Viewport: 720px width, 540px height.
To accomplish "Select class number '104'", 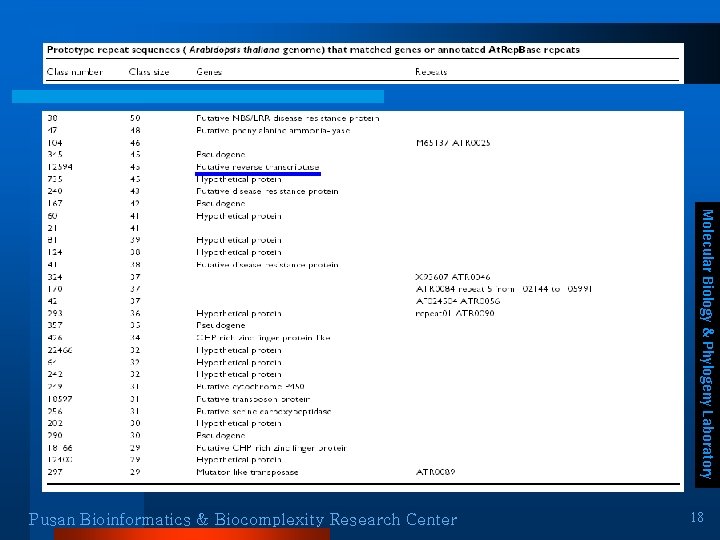I will (55, 143).
